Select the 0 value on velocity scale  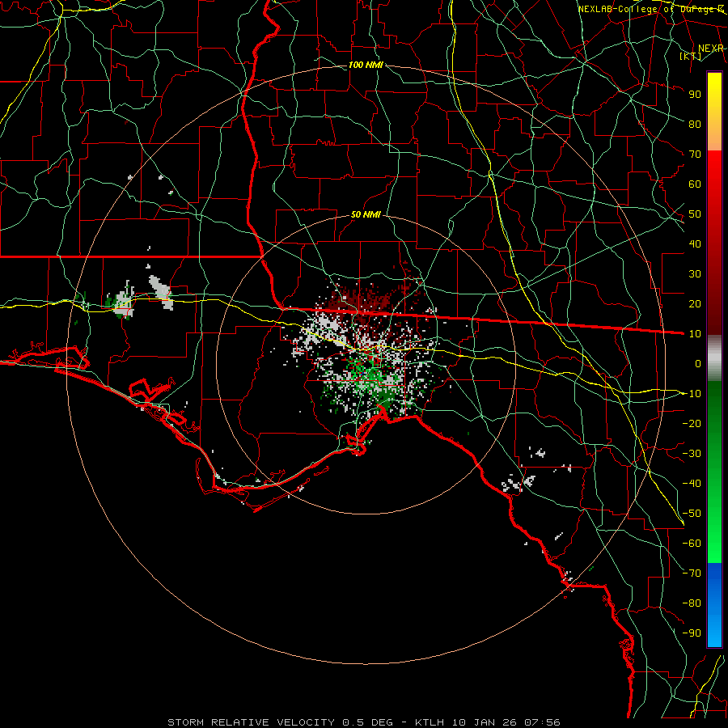pyautogui.click(x=698, y=363)
